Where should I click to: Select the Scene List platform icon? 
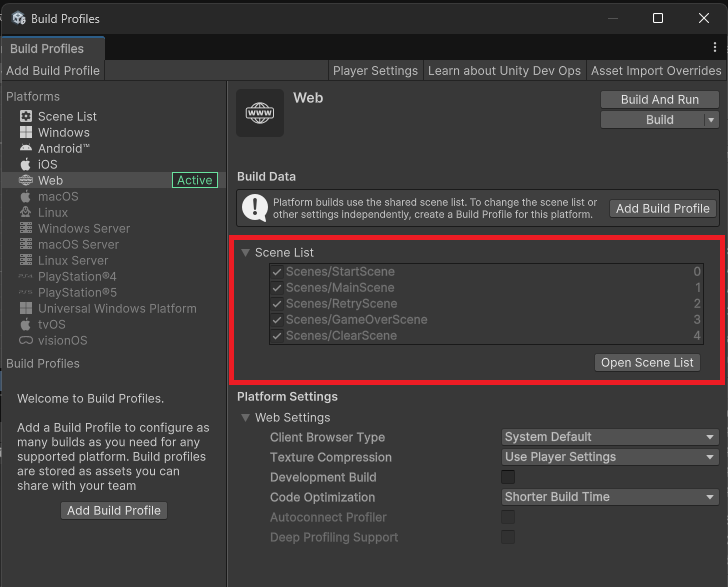pos(26,117)
